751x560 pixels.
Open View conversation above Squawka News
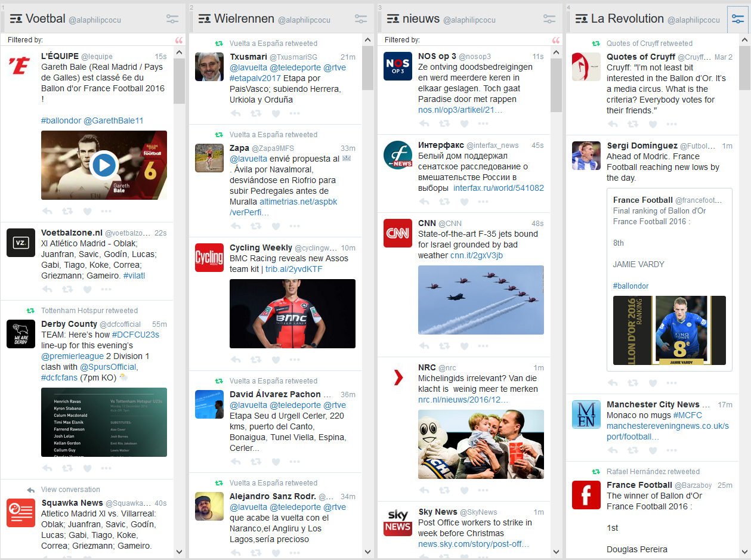tap(70, 490)
